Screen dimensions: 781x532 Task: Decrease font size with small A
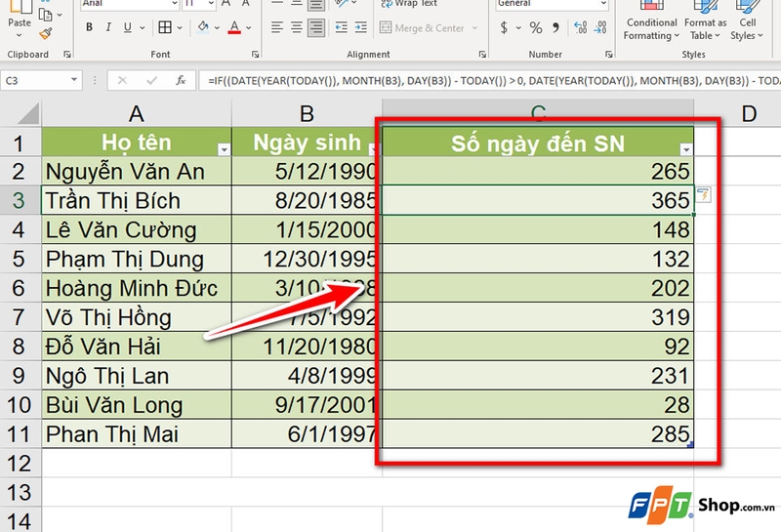(246, 4)
